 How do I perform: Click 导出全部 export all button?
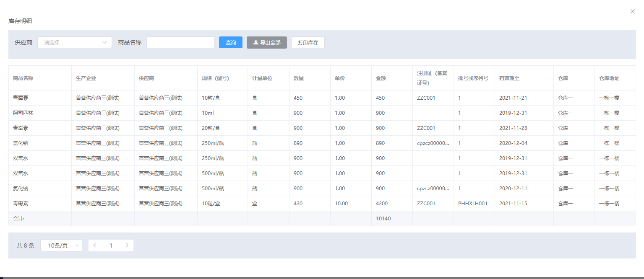266,42
